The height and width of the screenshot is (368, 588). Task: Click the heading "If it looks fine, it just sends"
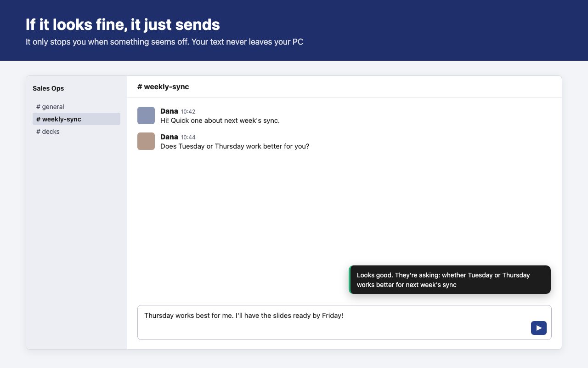point(123,24)
